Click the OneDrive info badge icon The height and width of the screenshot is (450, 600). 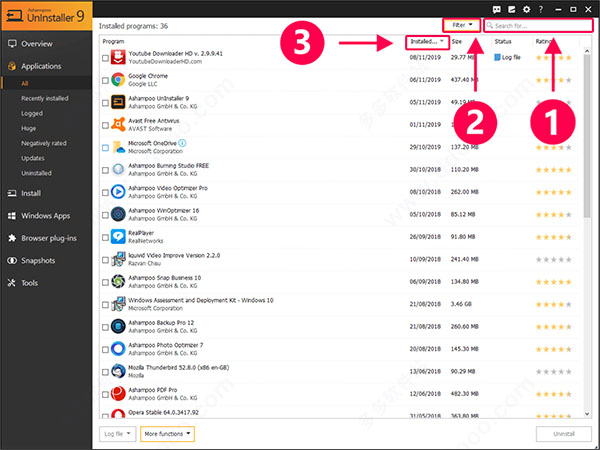(x=183, y=143)
